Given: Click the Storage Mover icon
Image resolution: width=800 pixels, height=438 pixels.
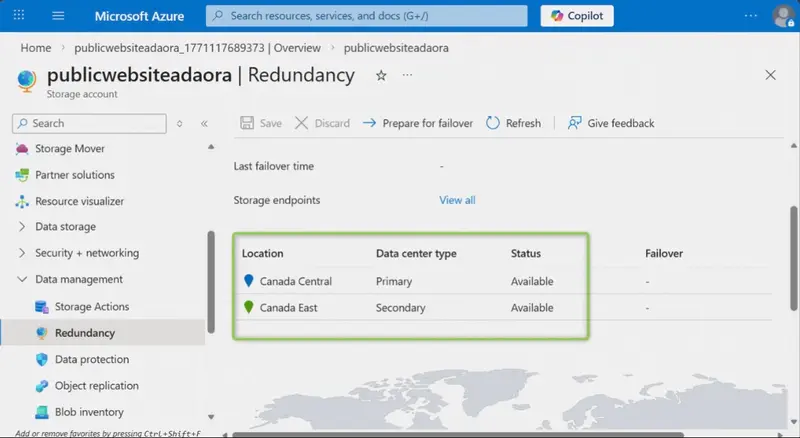Looking at the screenshot, I should [22, 149].
